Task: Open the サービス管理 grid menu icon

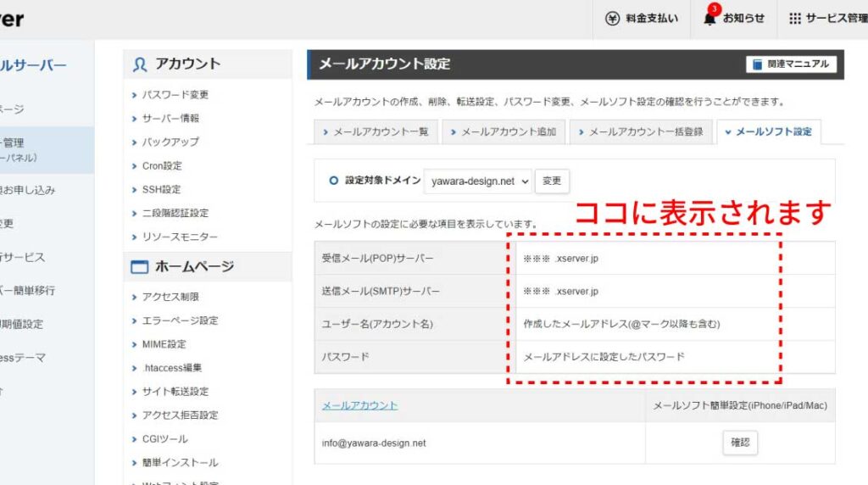Action: (x=795, y=19)
